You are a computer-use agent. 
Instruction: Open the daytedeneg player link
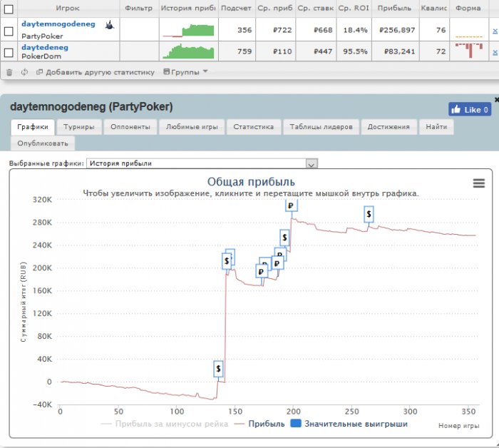coord(45,48)
